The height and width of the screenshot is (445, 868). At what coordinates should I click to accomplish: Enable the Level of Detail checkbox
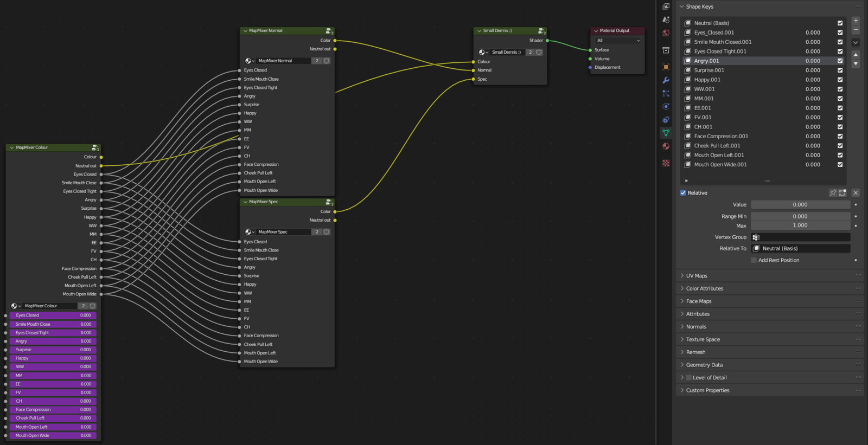[x=689, y=378]
